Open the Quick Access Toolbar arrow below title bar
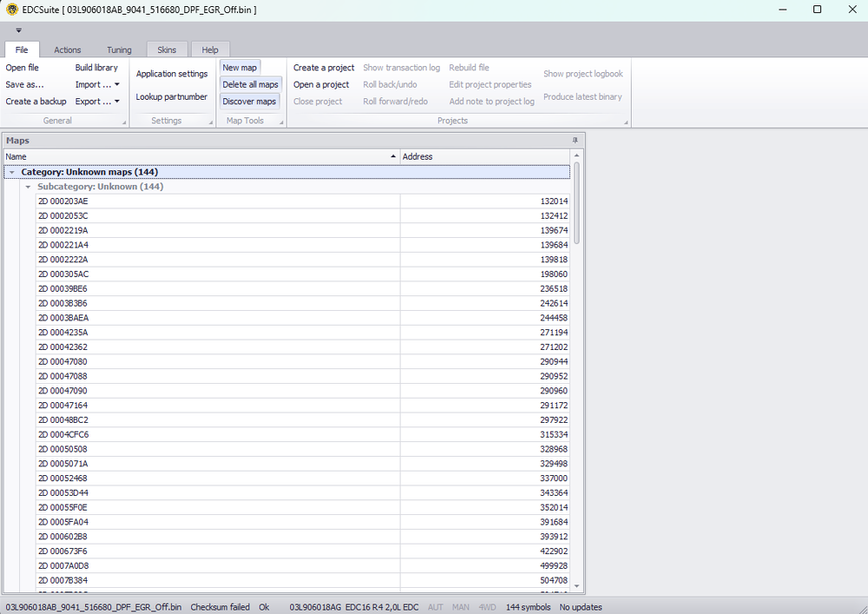 [19, 29]
